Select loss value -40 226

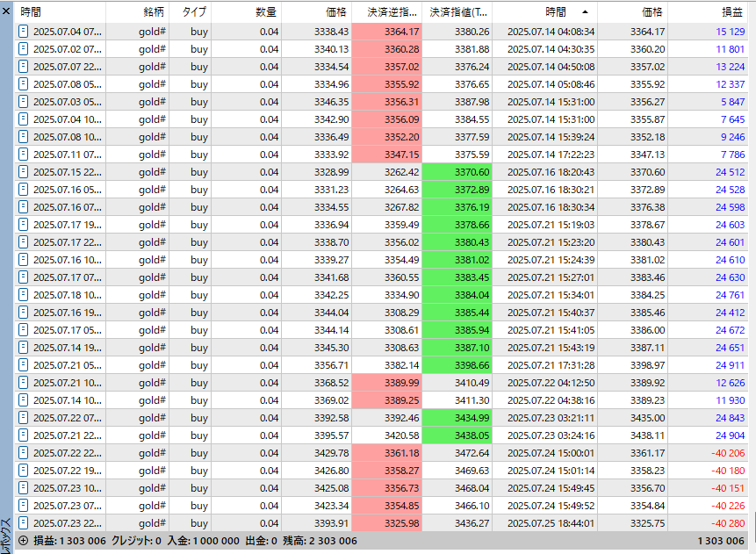point(728,506)
